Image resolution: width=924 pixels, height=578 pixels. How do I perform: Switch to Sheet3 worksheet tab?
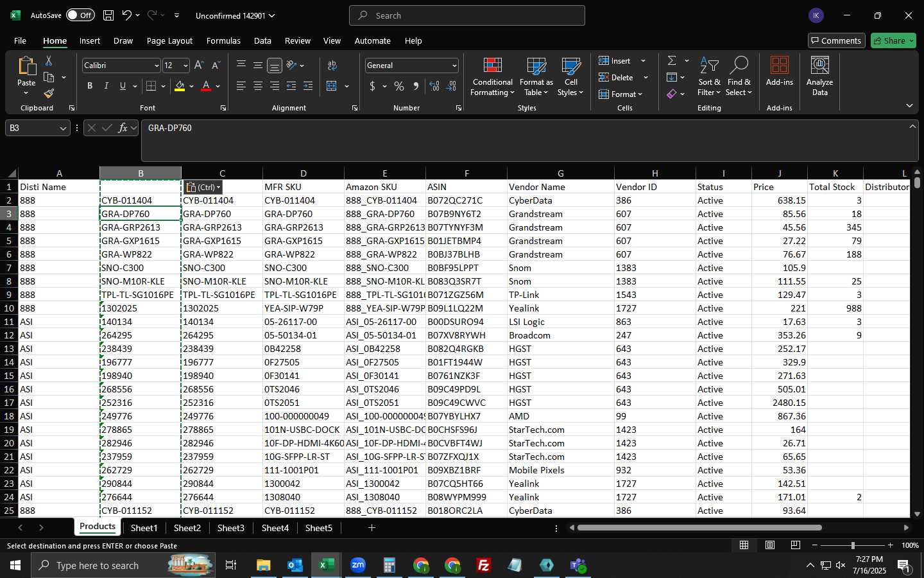click(231, 528)
